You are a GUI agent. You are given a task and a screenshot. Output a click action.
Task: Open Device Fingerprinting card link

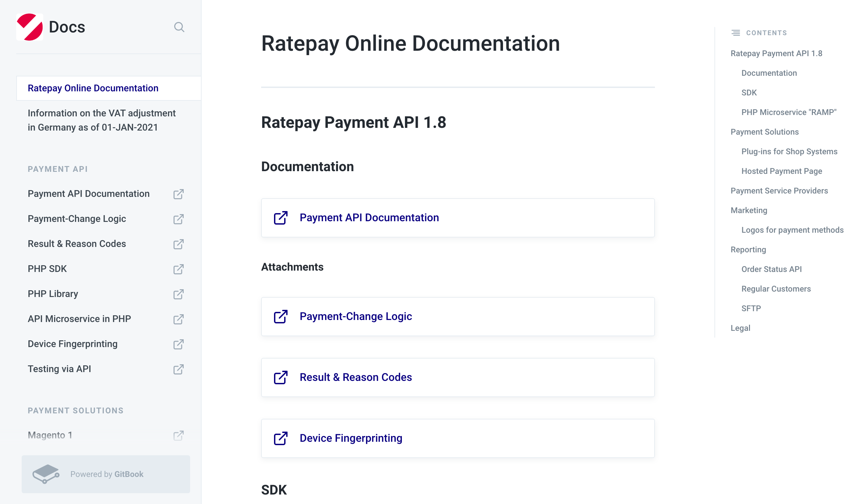(x=458, y=439)
